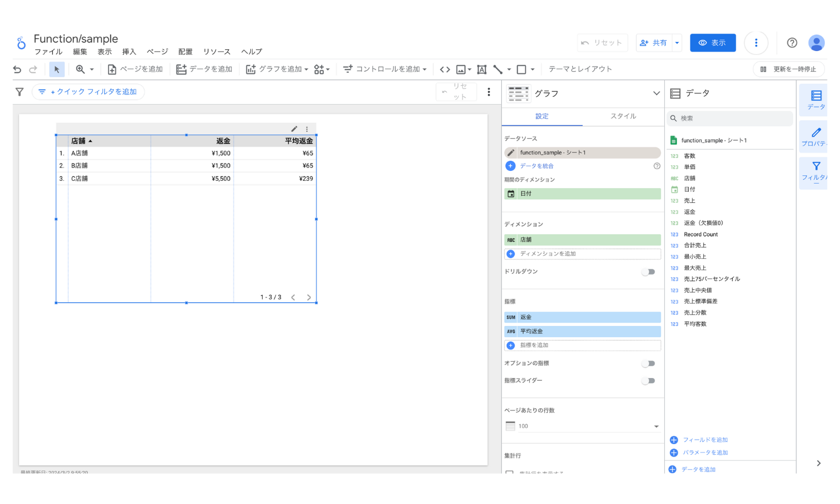Screen dimensions: 840x504
Task: Open the ページあたりの行数 100 dropdown
Action: click(582, 426)
